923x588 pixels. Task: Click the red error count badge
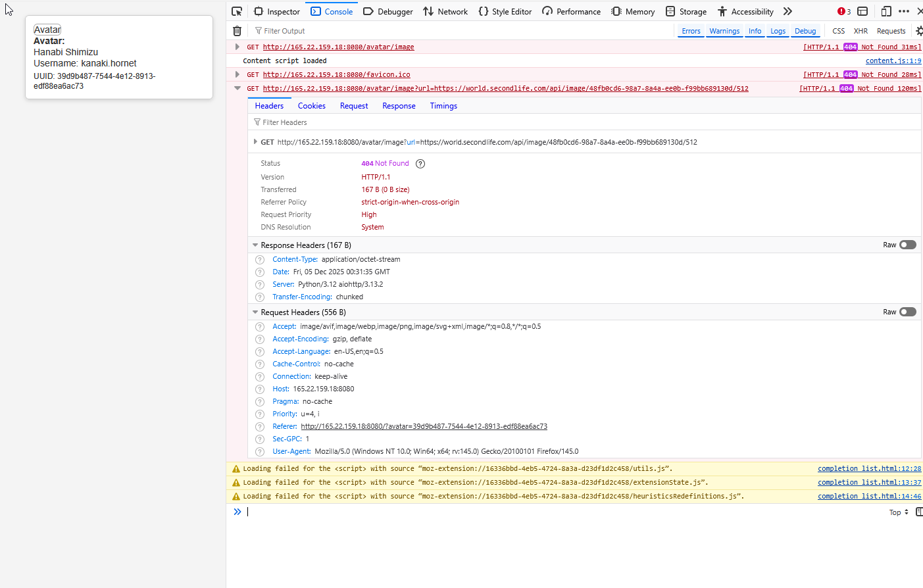844,11
